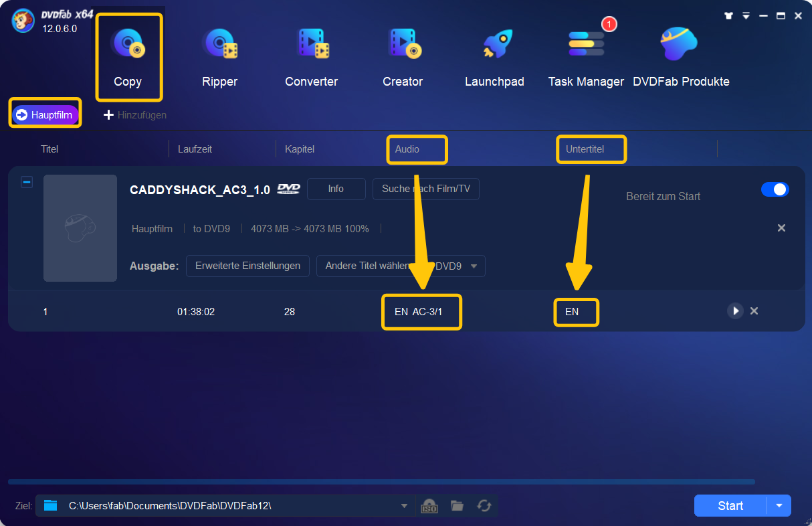Click the Bereit zum Start status
The width and height of the screenshot is (812, 526).
pyautogui.click(x=663, y=197)
